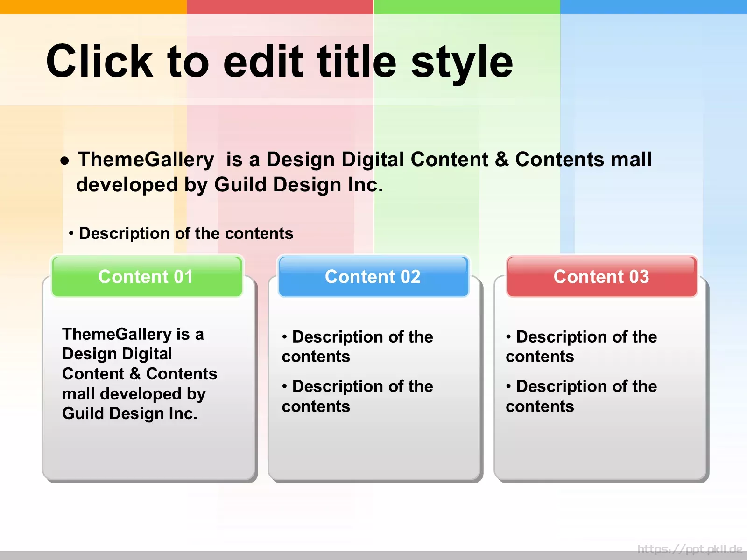Click the red color bar at top
This screenshot has height=560, width=747.
pos(280,7)
